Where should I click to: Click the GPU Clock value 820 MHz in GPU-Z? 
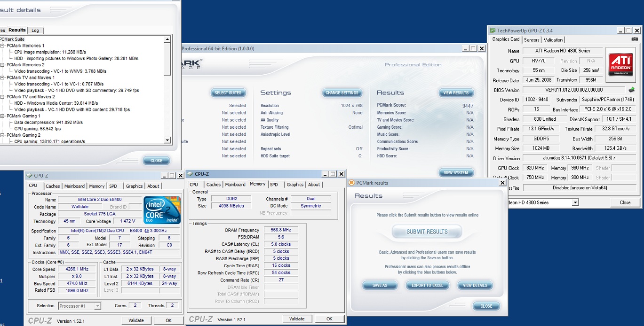534,168
